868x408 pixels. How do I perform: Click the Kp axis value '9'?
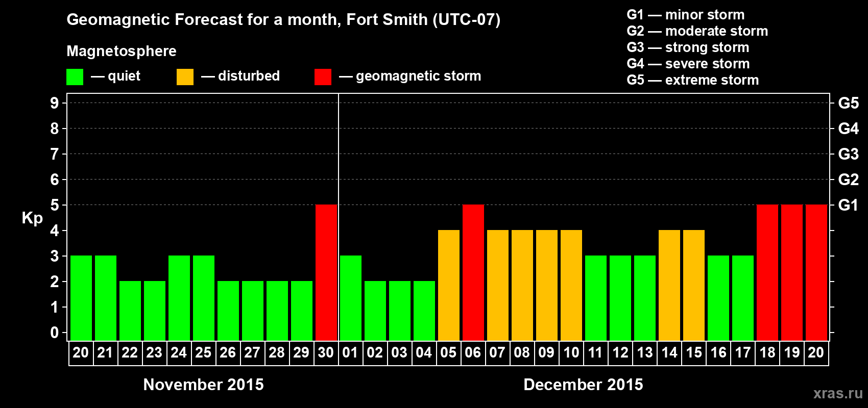pyautogui.click(x=55, y=103)
